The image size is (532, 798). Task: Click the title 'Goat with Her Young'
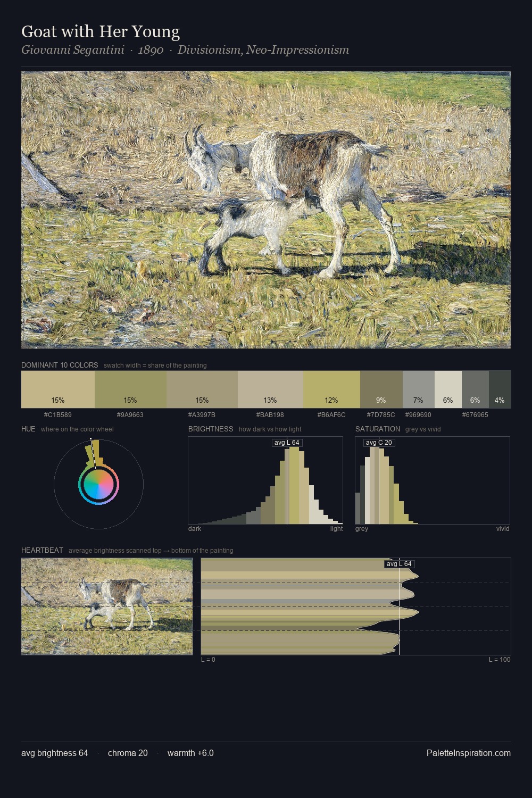101,32
